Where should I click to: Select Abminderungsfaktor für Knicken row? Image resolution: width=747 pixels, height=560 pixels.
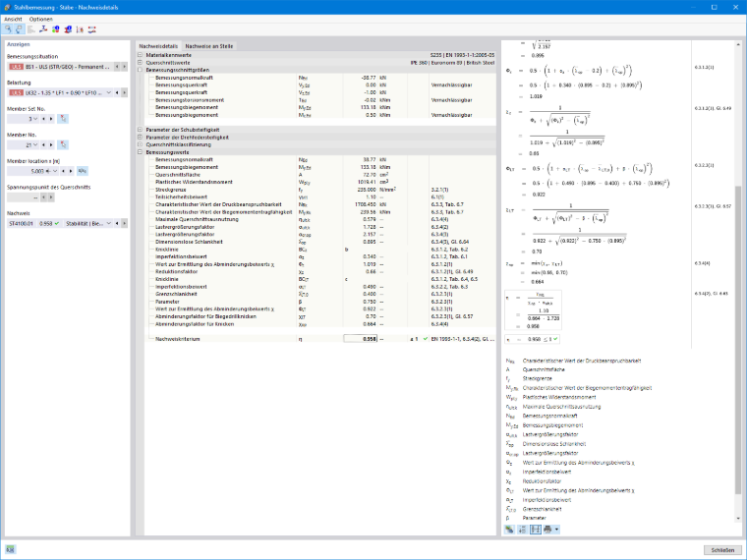320,324
